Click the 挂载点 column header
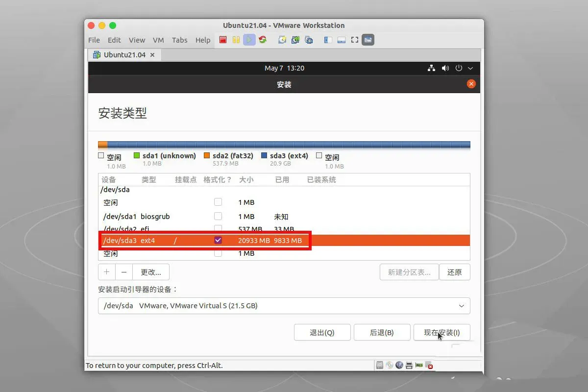Screen dimensions: 588x392 186,180
